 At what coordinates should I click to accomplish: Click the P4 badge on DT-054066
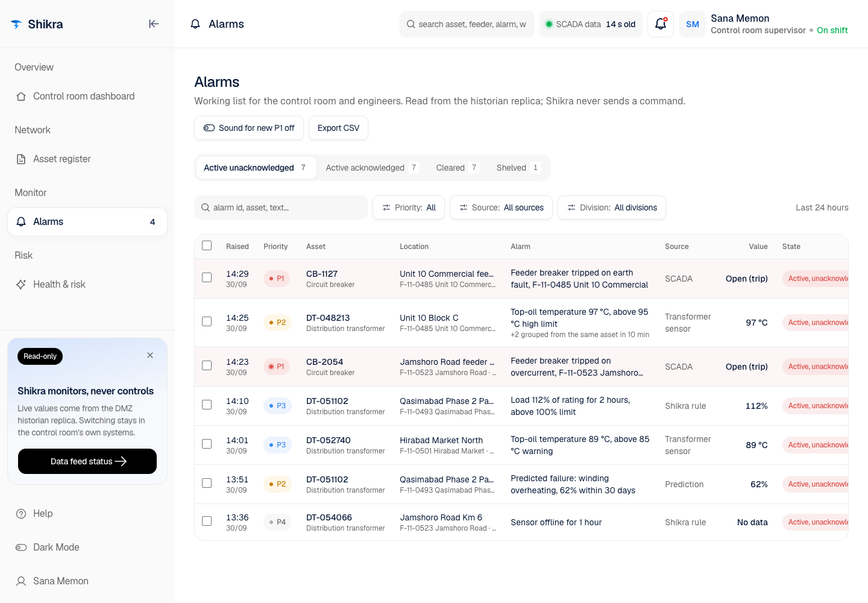(x=277, y=522)
